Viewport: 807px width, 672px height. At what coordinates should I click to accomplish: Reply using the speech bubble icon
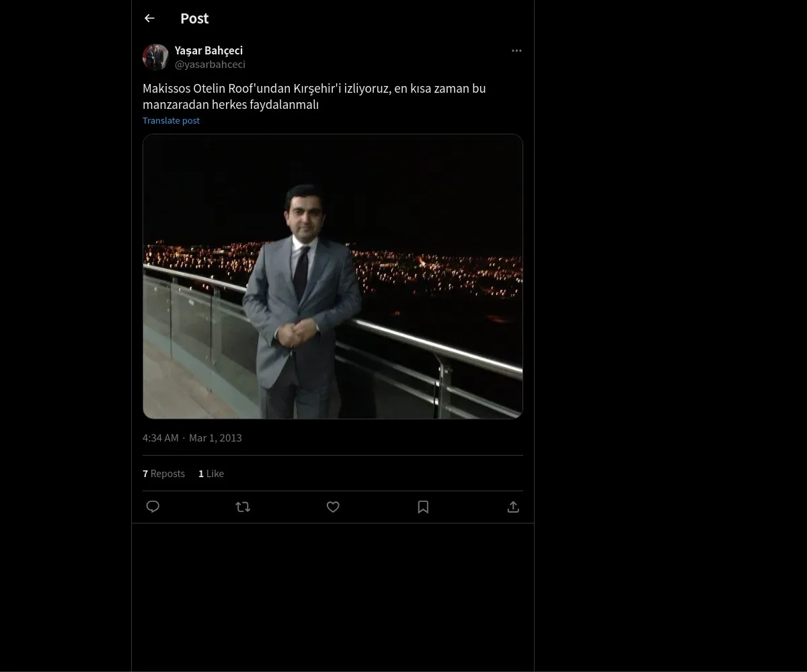153,507
